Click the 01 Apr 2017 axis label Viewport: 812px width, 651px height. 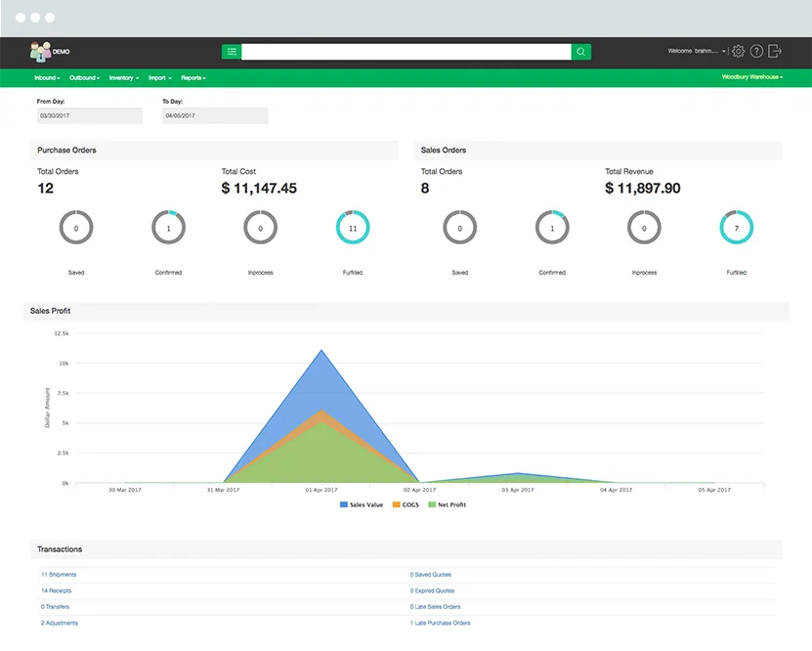[321, 490]
